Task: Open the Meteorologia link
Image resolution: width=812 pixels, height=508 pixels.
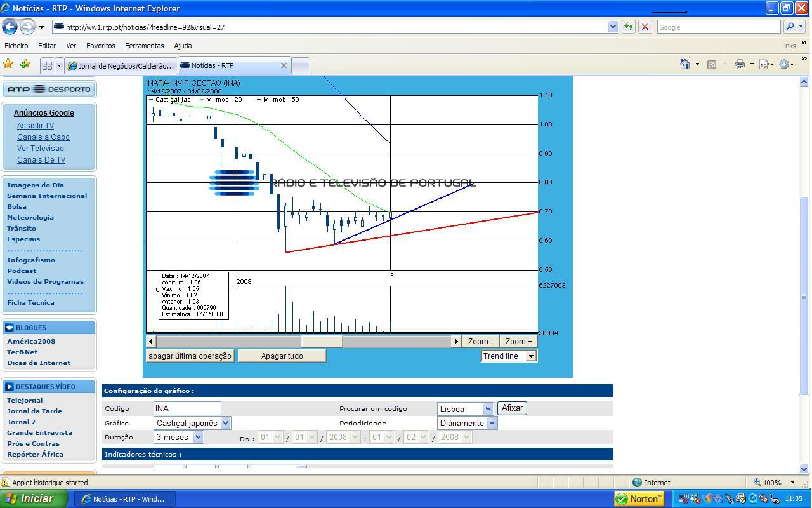Action: coord(30,217)
